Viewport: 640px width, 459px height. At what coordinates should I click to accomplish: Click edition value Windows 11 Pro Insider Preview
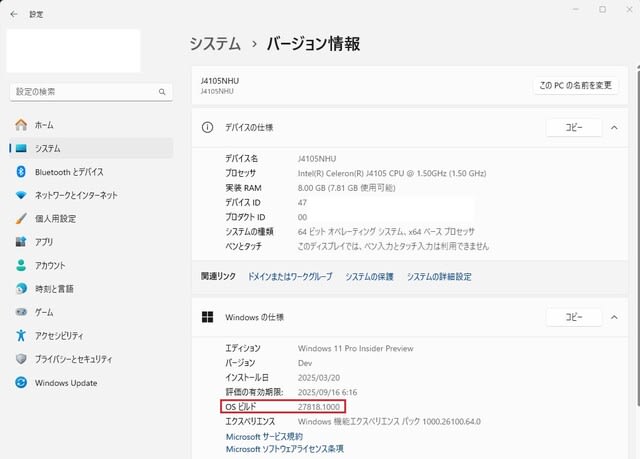(x=356, y=348)
